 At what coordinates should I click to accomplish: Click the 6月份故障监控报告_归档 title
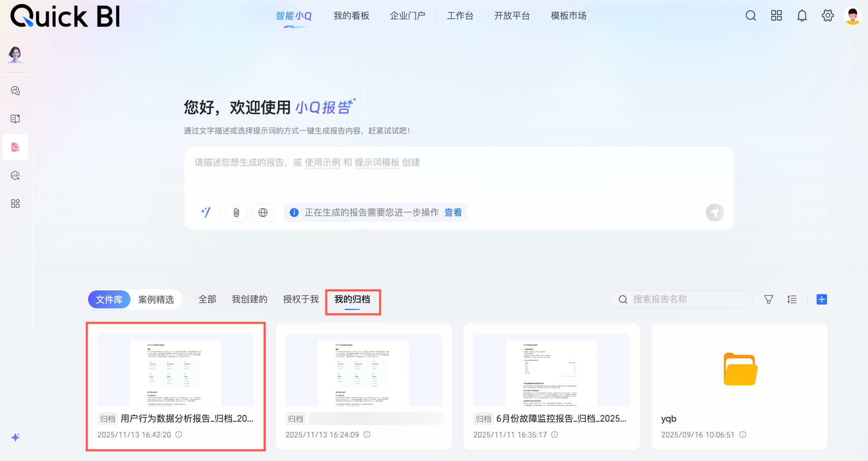(561, 419)
